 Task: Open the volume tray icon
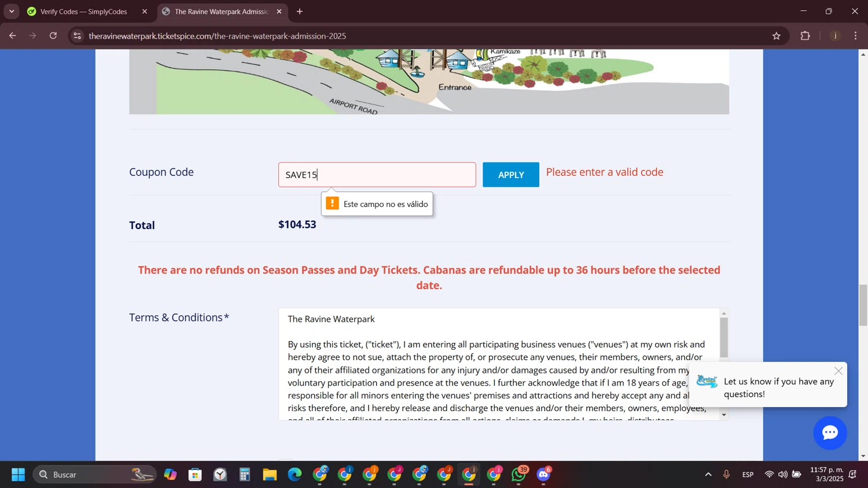(x=782, y=475)
